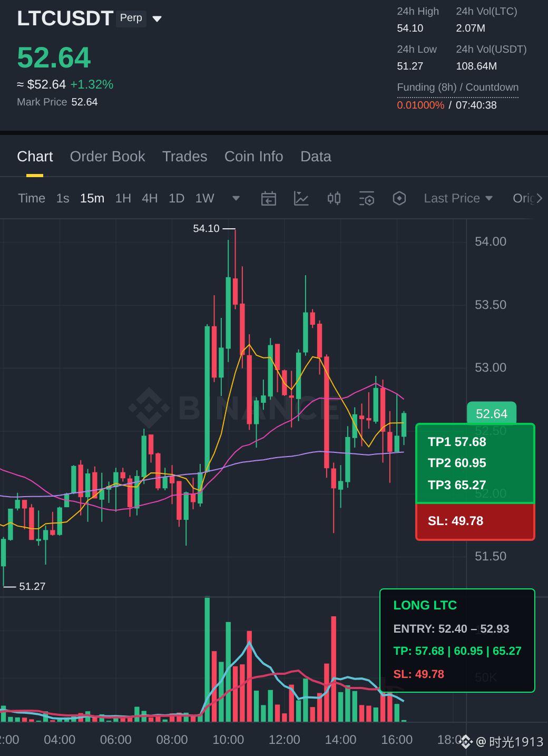The width and height of the screenshot is (548, 756).
Task: Click the +1.32% change value
Action: [92, 84]
